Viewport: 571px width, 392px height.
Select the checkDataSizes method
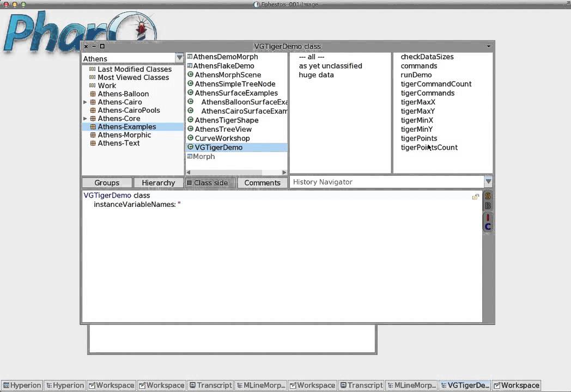coord(427,57)
